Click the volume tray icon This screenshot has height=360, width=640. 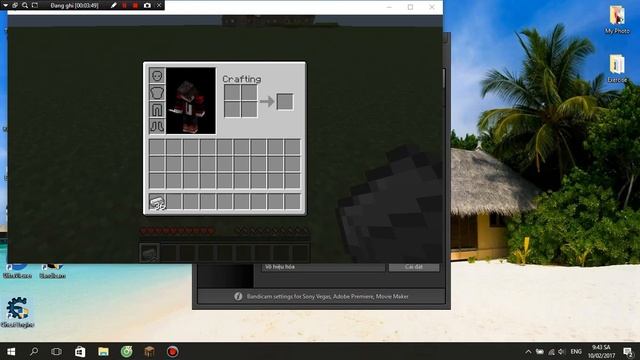562,351
